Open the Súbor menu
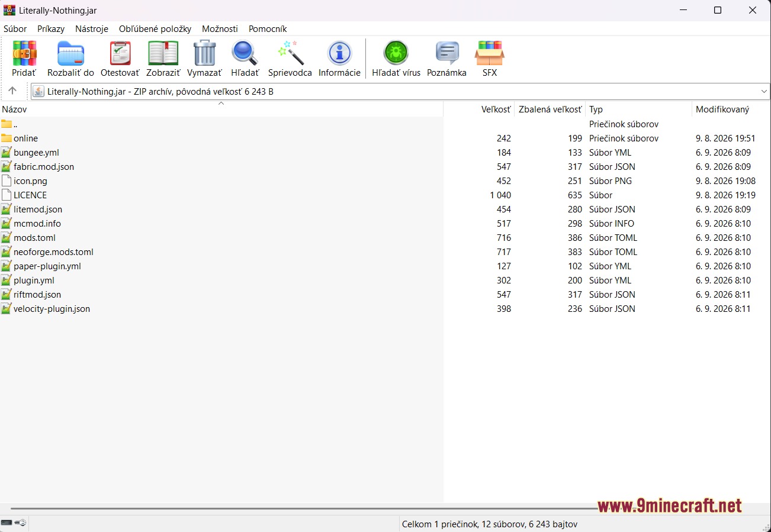Screen dimensions: 771x532 15,28
